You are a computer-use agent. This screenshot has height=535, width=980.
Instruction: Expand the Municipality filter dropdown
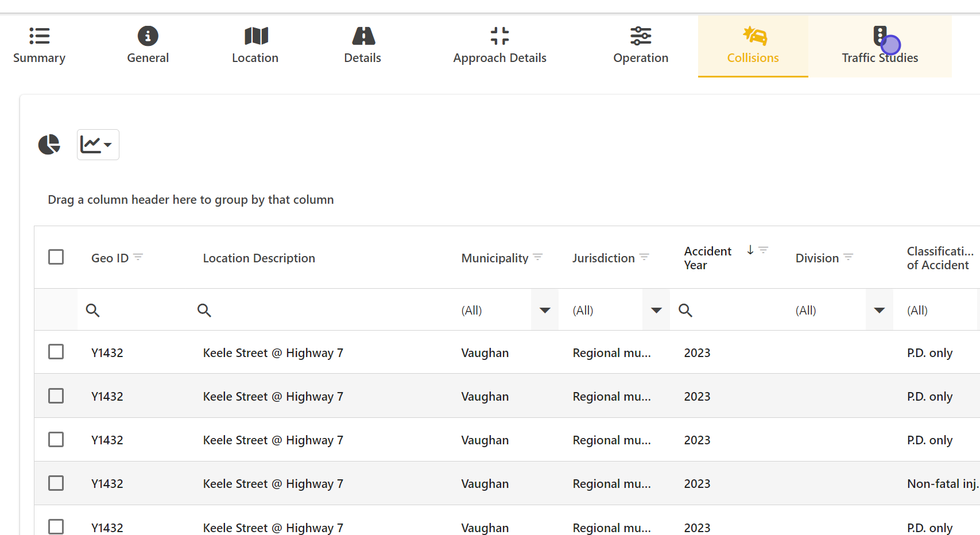click(545, 311)
